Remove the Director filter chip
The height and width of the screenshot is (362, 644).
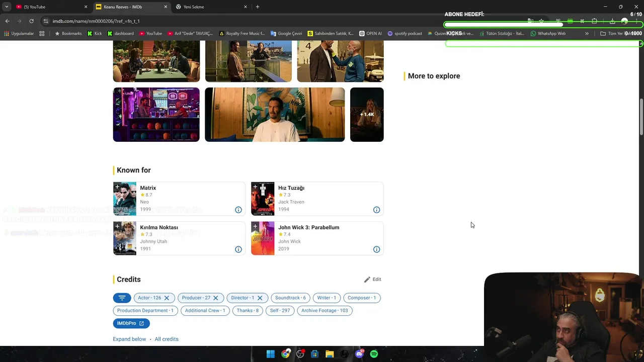pos(260,298)
